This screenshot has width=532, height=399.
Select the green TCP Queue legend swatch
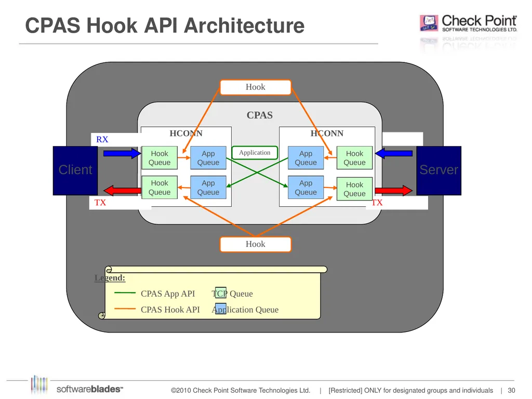click(x=220, y=292)
